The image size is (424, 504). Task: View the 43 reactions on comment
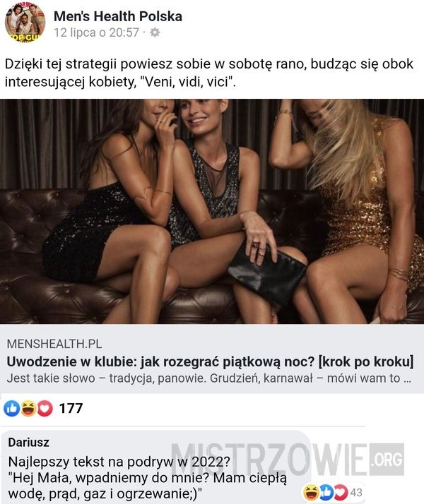[x=356, y=493]
